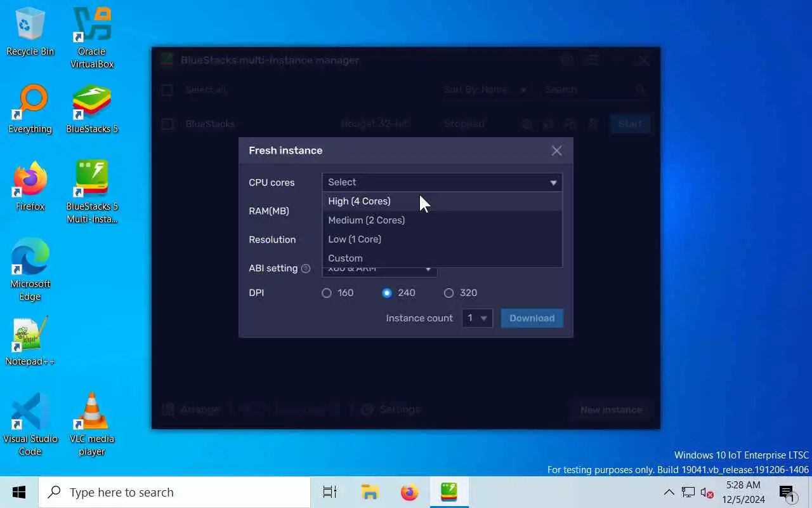Click the Download button

coord(532,318)
